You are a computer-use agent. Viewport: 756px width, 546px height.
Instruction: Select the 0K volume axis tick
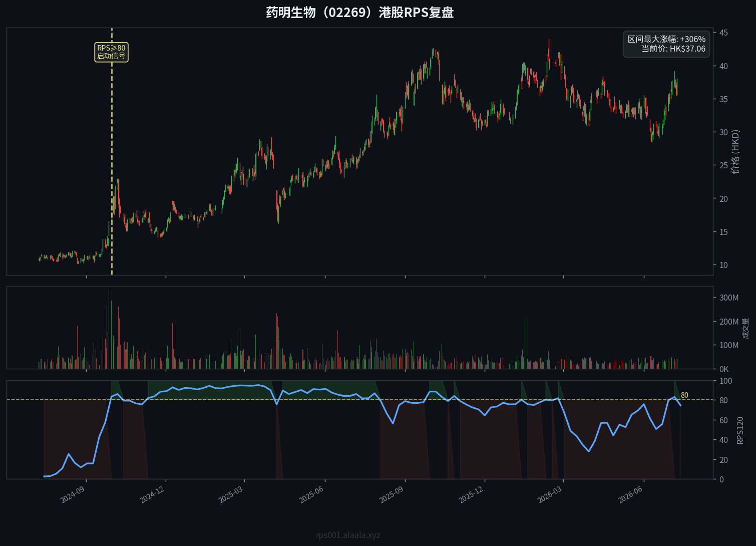click(723, 369)
